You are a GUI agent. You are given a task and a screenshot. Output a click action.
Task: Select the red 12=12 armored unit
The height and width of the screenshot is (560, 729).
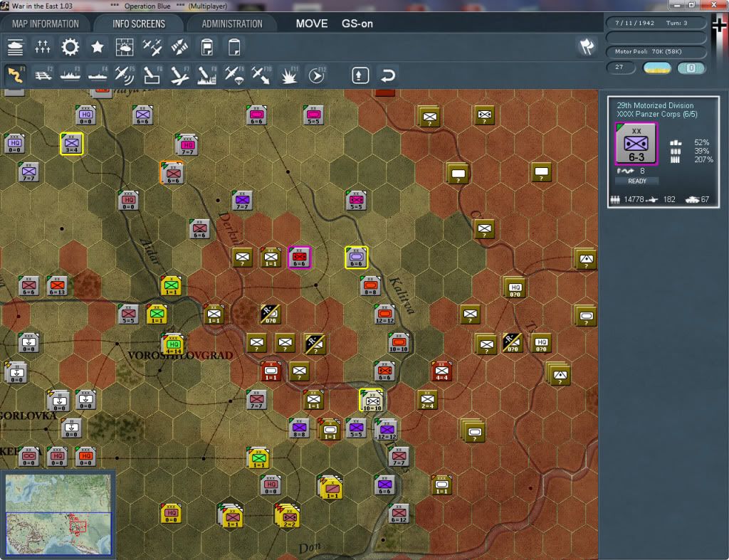click(384, 315)
